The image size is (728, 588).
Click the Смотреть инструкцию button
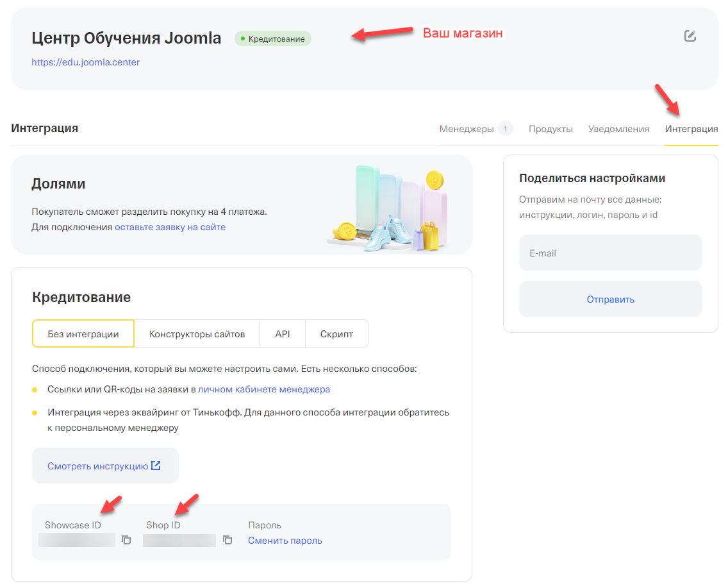pyautogui.click(x=105, y=466)
